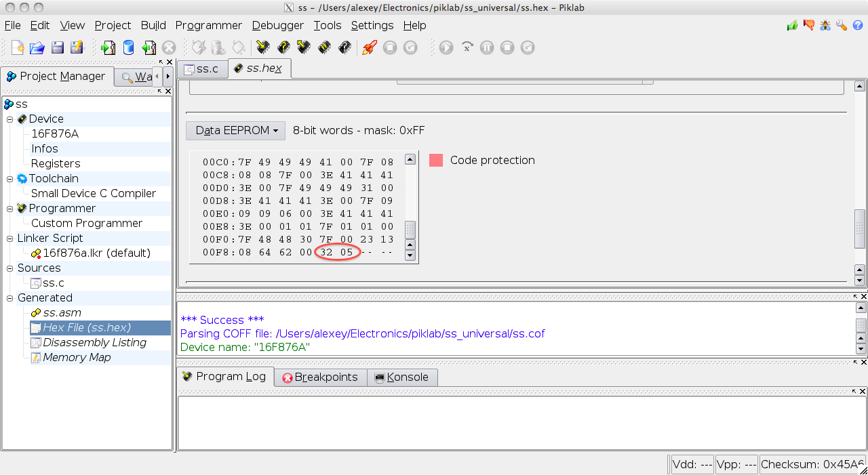The image size is (868, 475).
Task: Switch to the Breakpoints tab
Action: [320, 377]
